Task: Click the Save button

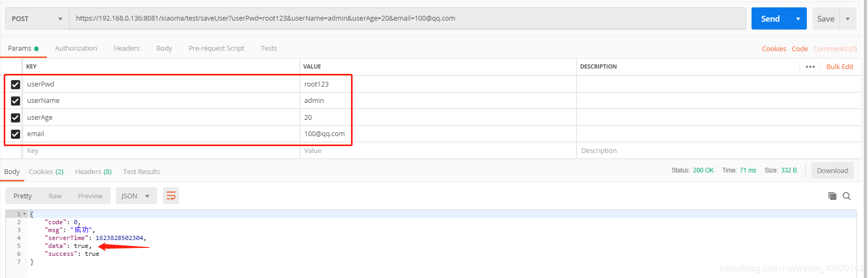Action: tap(825, 18)
